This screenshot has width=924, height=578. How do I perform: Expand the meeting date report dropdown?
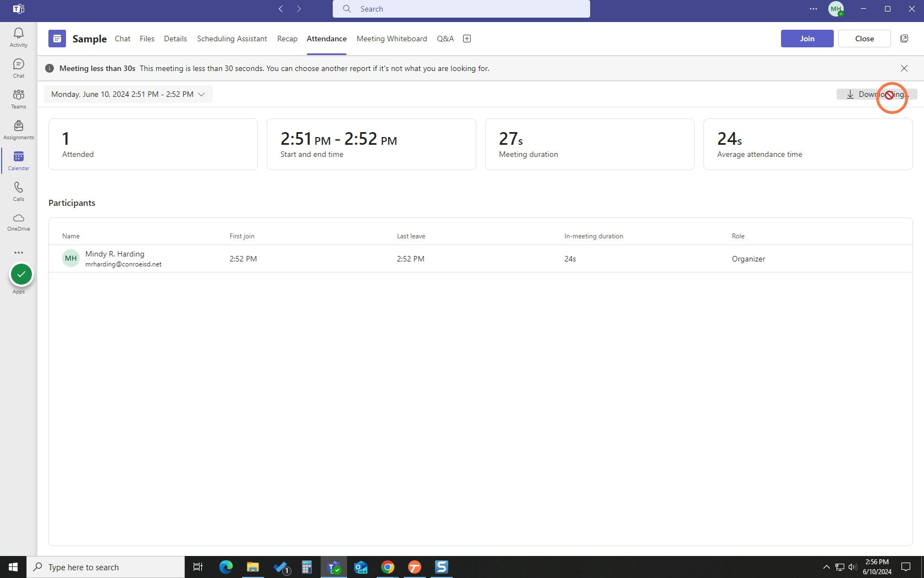coord(128,94)
